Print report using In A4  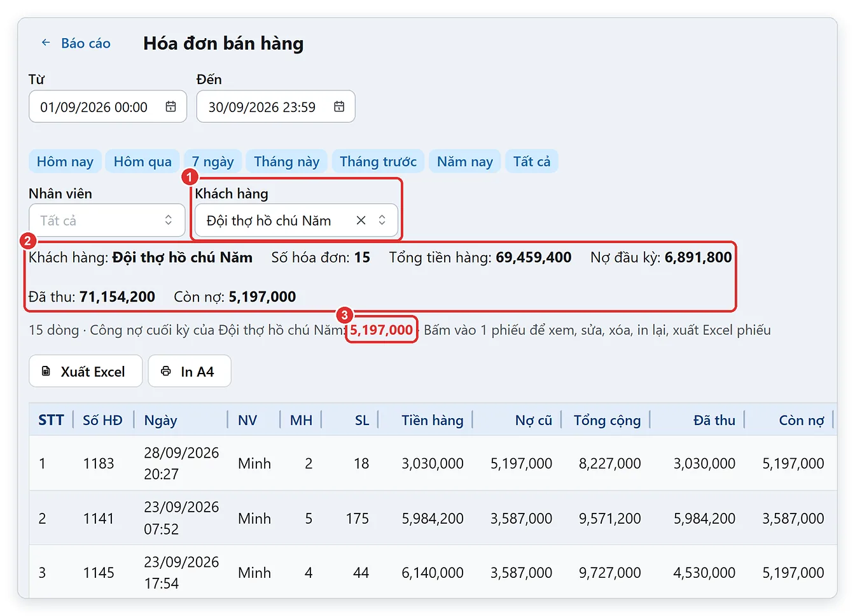[x=190, y=371]
